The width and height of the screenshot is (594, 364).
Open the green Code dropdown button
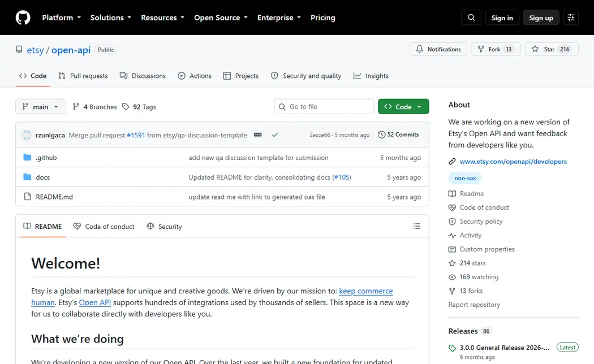click(x=403, y=107)
